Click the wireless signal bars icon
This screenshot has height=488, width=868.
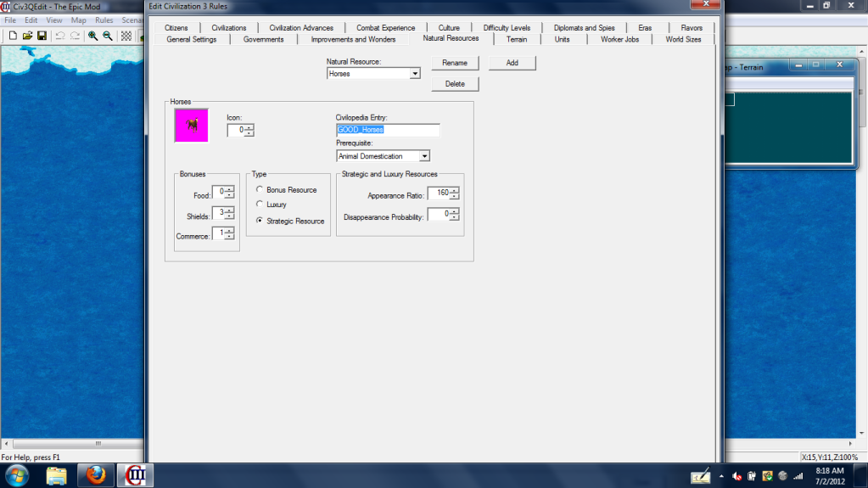click(798, 476)
